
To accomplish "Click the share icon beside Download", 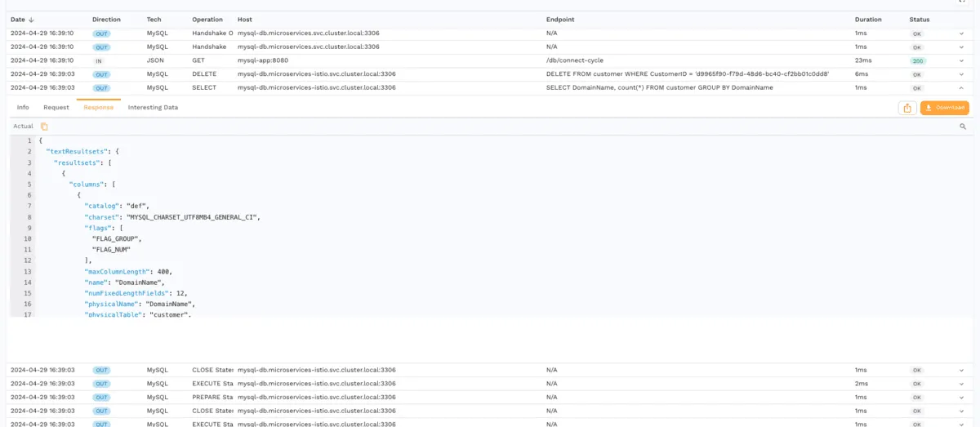I will (906, 108).
